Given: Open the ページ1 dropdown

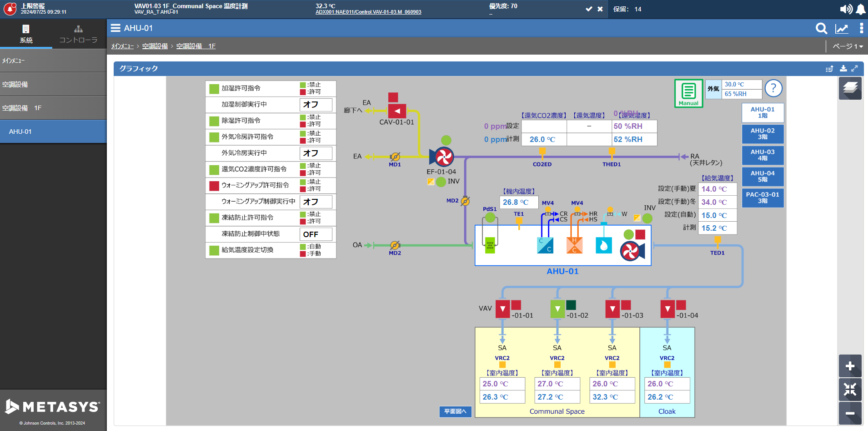Looking at the screenshot, I should pos(848,46).
